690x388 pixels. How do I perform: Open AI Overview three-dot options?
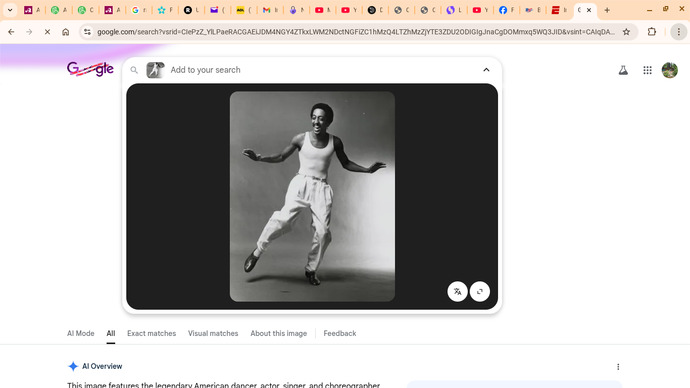click(x=618, y=366)
